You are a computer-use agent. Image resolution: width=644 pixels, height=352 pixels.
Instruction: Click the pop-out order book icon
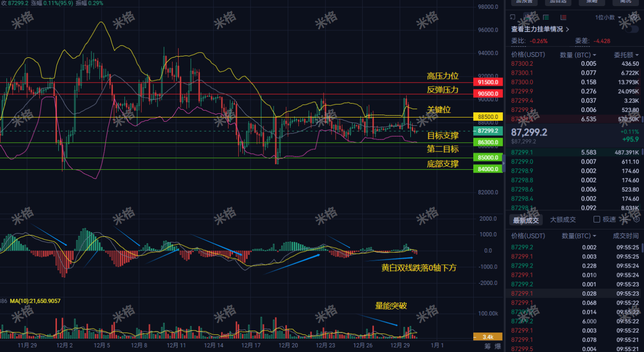click(512, 17)
